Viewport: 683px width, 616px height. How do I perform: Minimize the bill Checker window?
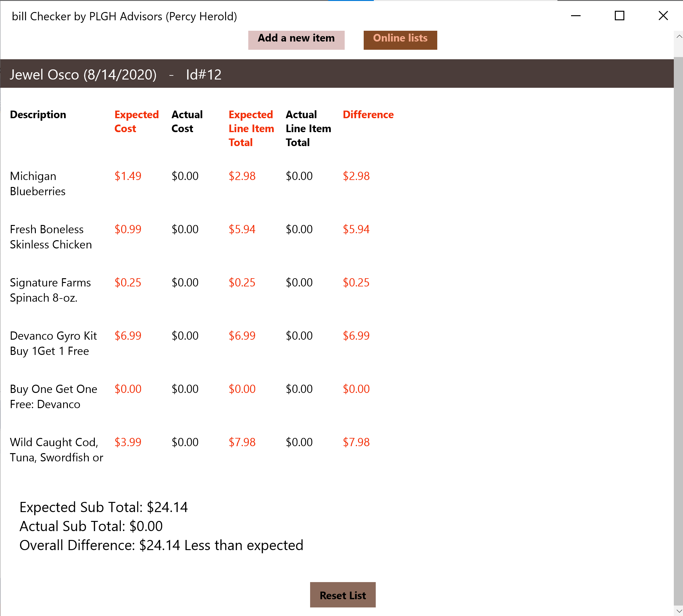click(x=575, y=16)
